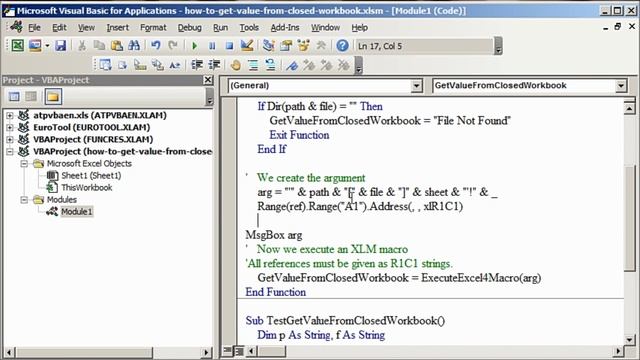Screen dimensions: 640x360
Task: Click the 'Exit Function' line in code
Action: click(x=299, y=135)
